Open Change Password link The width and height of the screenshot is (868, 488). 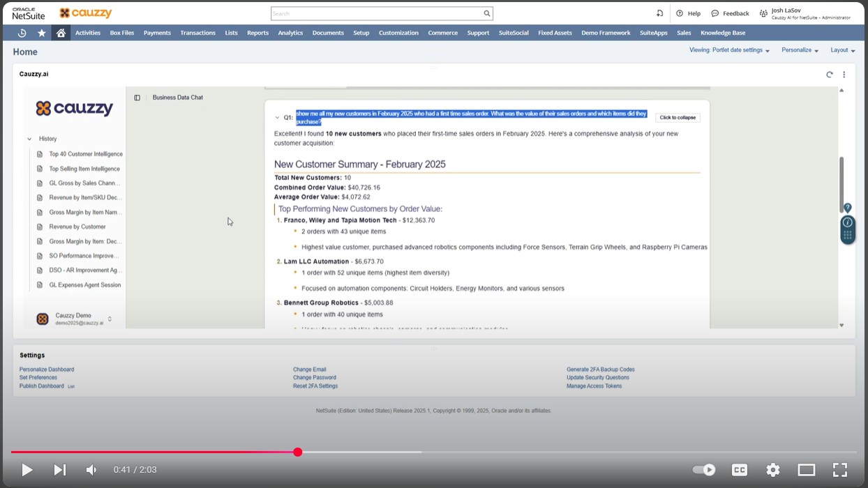coord(315,378)
